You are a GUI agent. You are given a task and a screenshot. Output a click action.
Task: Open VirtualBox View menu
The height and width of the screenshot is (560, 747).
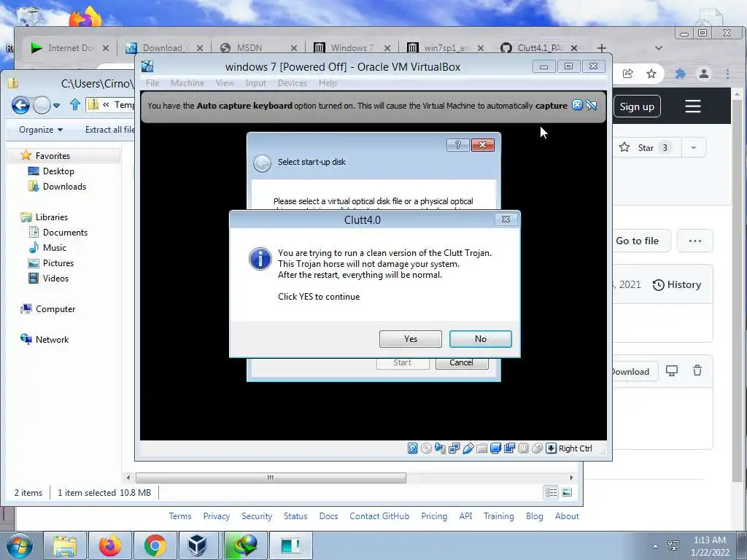click(225, 83)
